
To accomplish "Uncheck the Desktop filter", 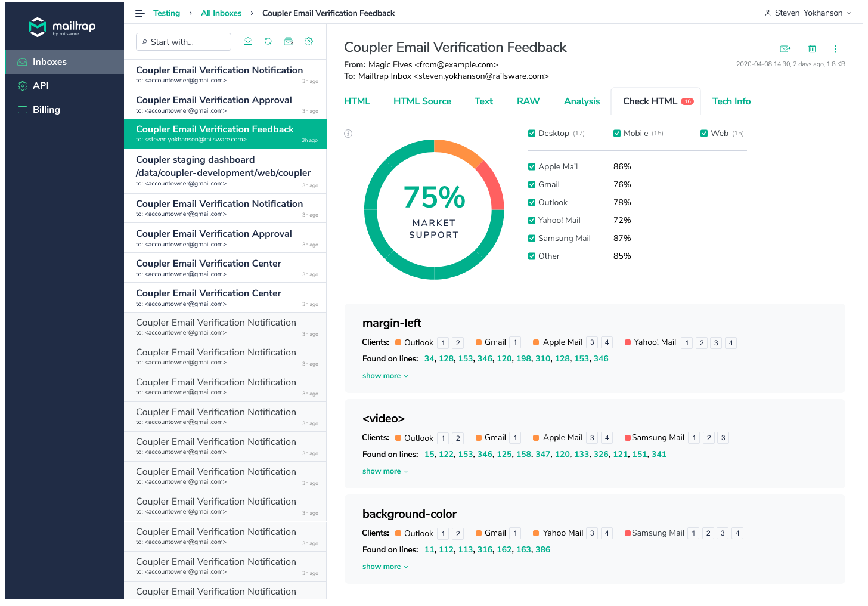I will (x=531, y=133).
